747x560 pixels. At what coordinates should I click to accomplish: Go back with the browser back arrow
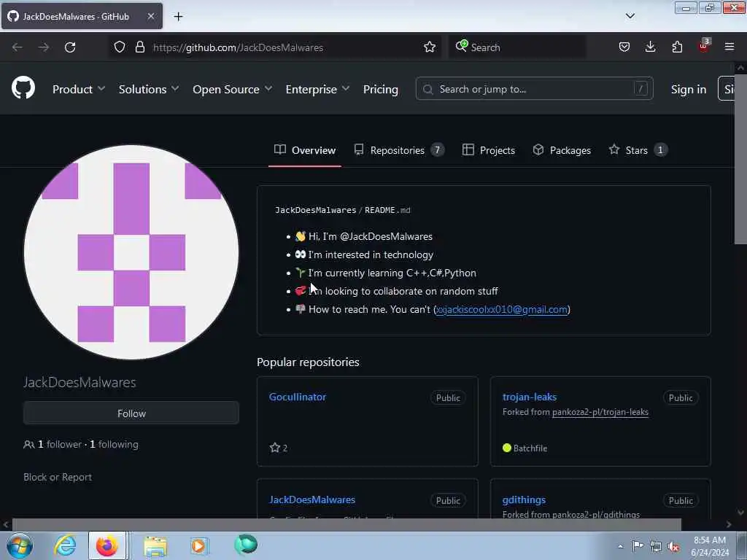(x=18, y=47)
